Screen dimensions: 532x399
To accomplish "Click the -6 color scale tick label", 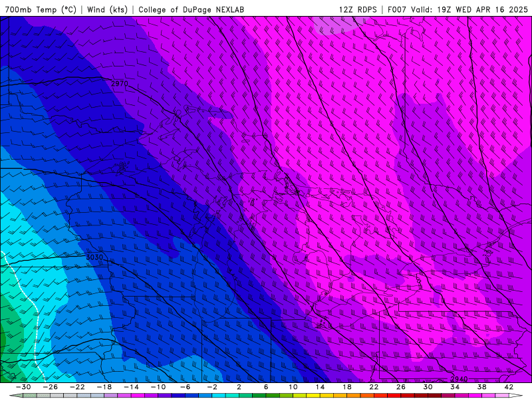I will coord(186,387).
